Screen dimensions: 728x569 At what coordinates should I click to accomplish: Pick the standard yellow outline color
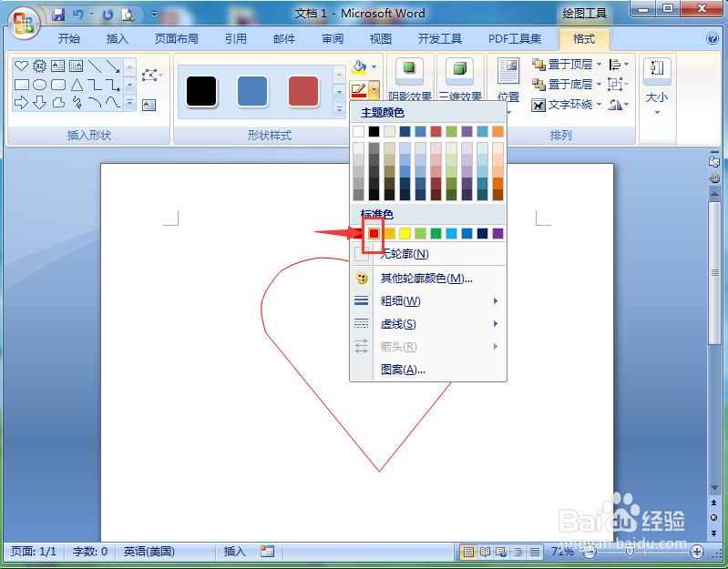pos(405,233)
